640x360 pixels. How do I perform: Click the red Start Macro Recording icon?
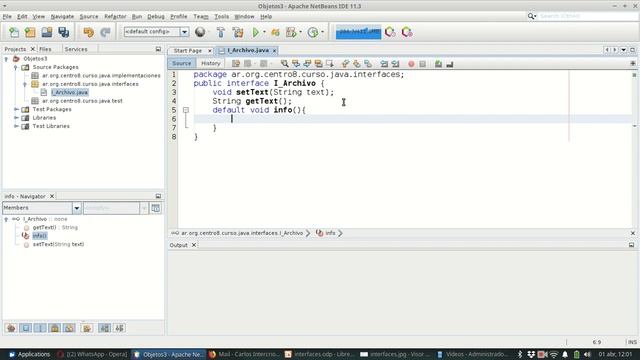point(411,64)
